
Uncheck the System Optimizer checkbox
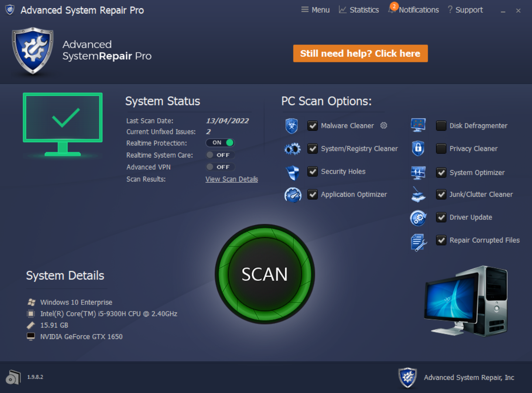pos(441,173)
